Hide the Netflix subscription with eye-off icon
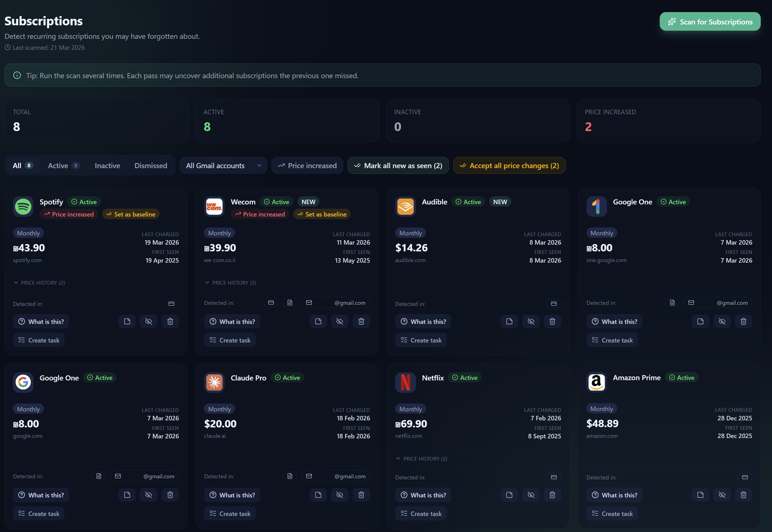The width and height of the screenshot is (772, 532). [x=531, y=495]
